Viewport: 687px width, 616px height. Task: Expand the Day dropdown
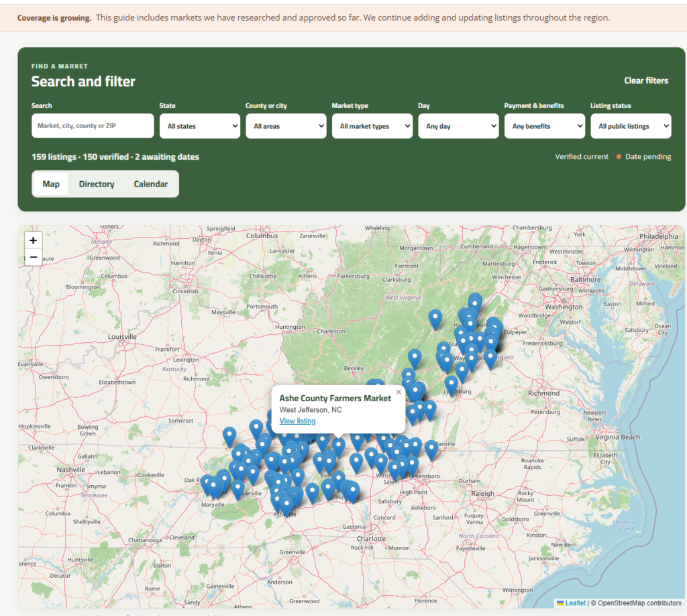458,126
